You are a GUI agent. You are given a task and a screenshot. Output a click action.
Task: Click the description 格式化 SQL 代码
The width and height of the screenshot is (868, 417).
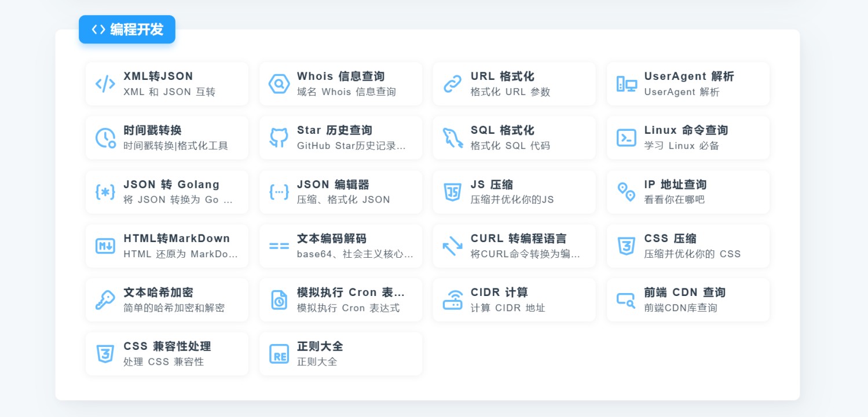click(x=510, y=146)
